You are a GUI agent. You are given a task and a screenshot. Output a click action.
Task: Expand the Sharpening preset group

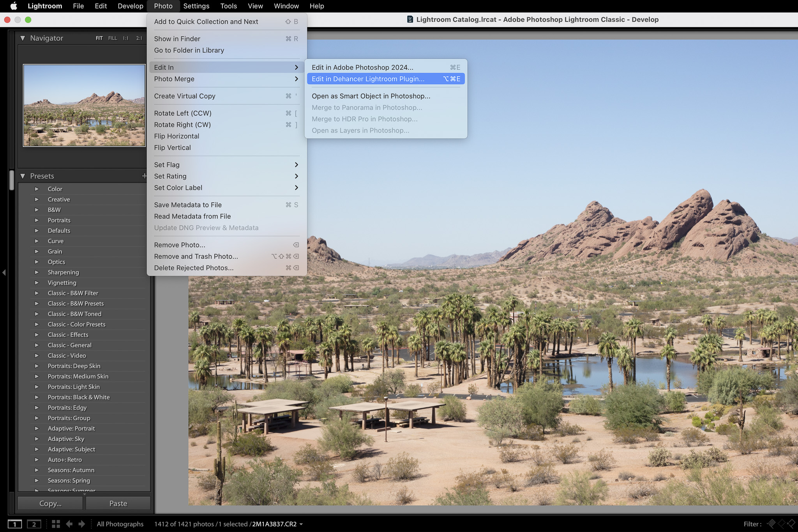(37, 272)
